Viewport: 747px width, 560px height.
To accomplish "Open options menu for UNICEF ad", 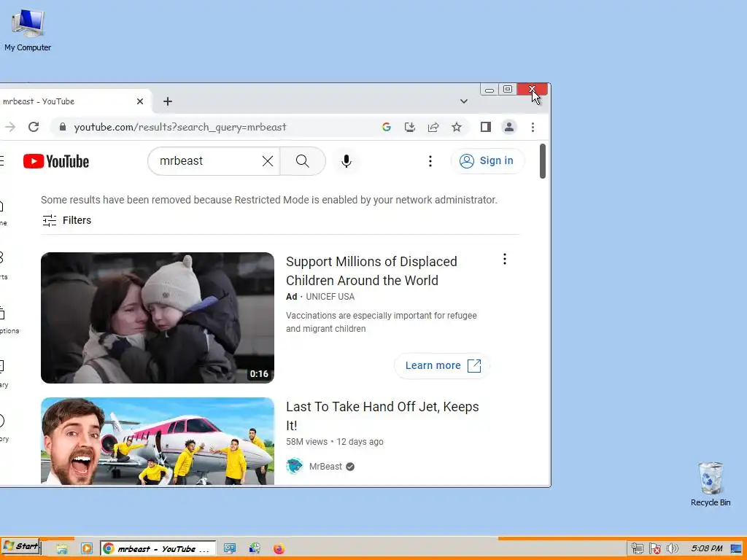I will coord(505,259).
